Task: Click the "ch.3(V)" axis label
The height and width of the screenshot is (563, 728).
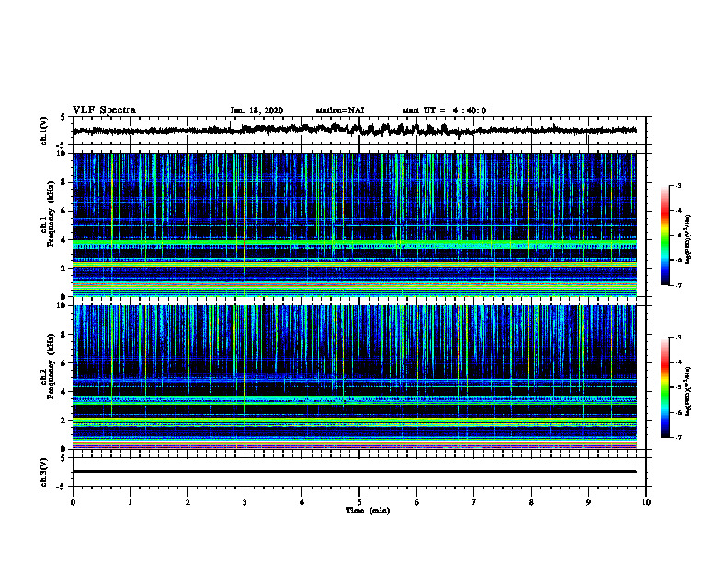Action: [x=44, y=472]
